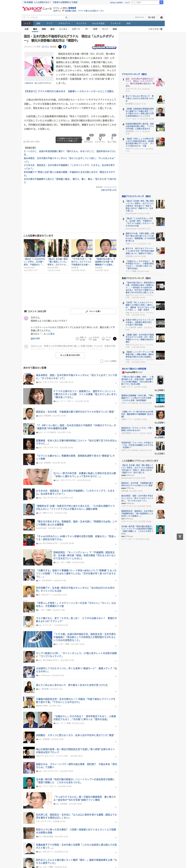Select the エキスパート tab
This screenshot has width=186, height=868.
point(64,24)
